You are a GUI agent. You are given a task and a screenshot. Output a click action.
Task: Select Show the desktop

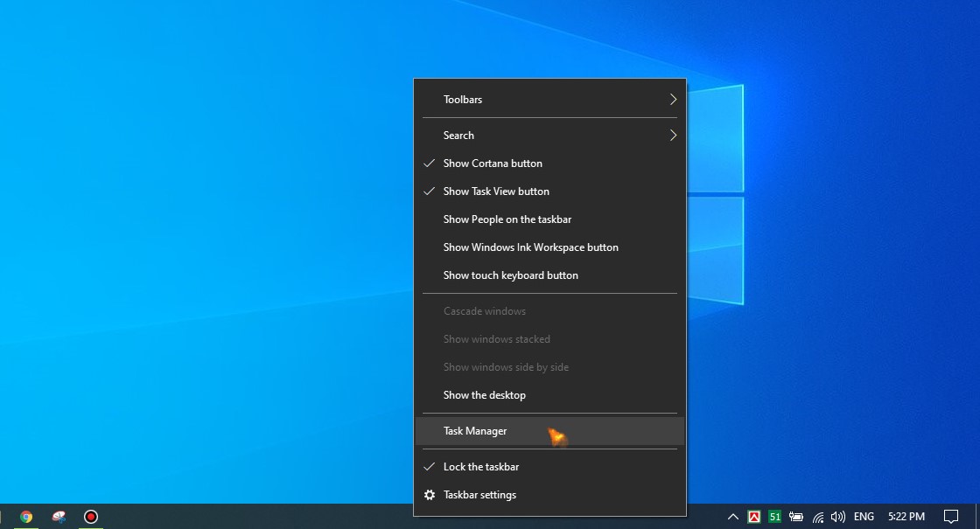[x=484, y=395]
